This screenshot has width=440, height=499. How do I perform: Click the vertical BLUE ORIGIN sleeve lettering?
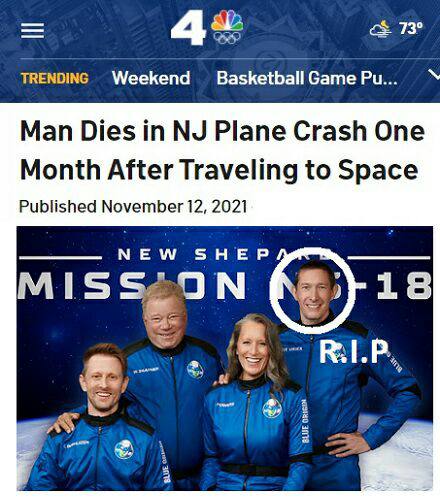[x=304, y=421]
